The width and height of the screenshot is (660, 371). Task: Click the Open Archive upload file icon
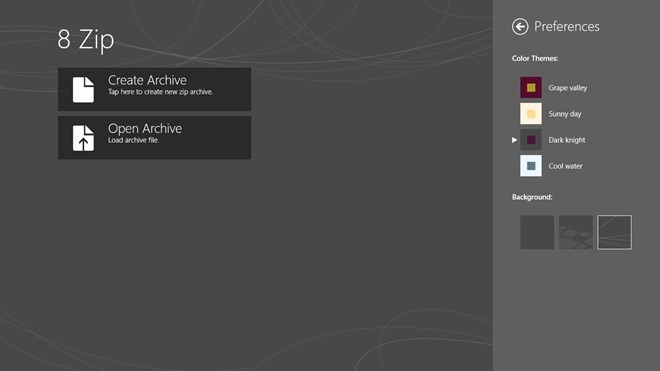(x=83, y=138)
